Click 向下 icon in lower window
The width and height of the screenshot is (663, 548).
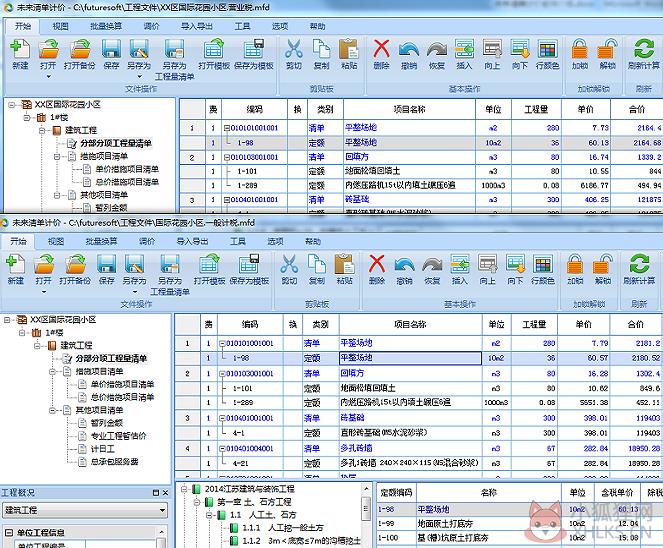coord(515,264)
